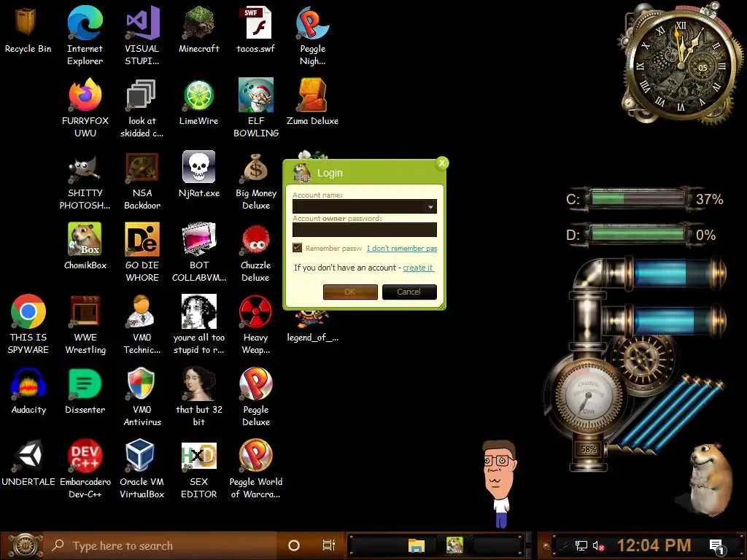747x560 pixels.
Task: Open VMO Technic... doctor icon
Action: [142, 311]
